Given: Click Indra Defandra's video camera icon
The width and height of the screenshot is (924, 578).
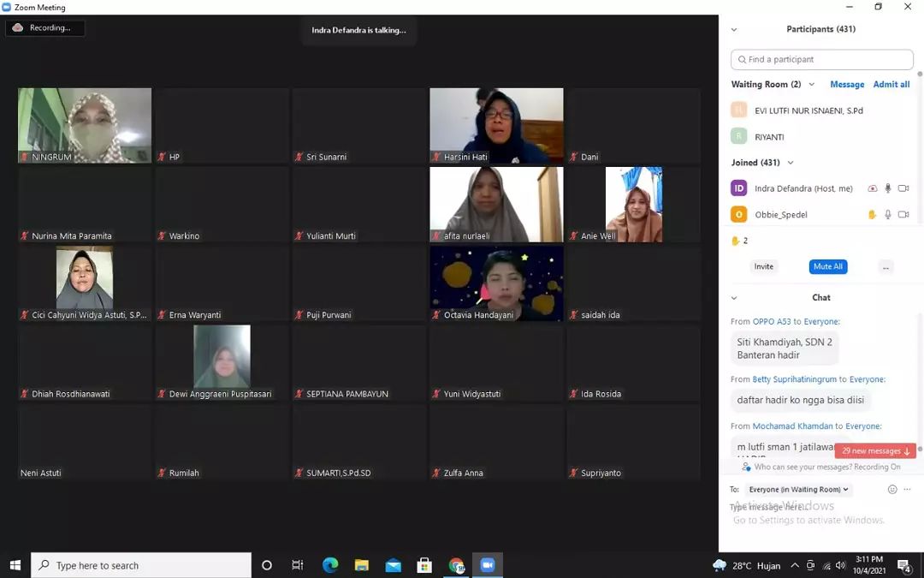Looking at the screenshot, I should pos(903,188).
